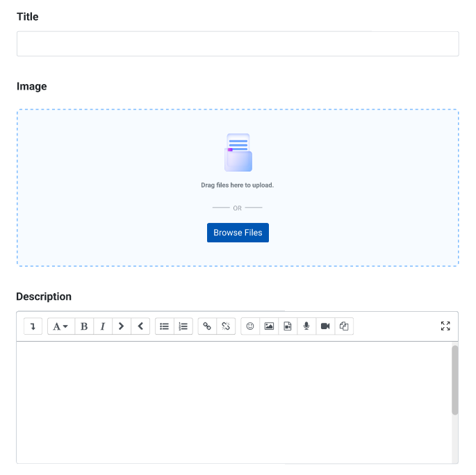The height and width of the screenshot is (475, 476).
Task: Click the Description label
Action: tap(44, 297)
